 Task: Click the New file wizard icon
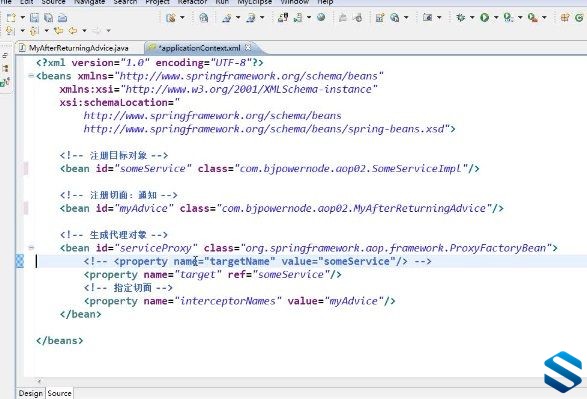click(11, 18)
